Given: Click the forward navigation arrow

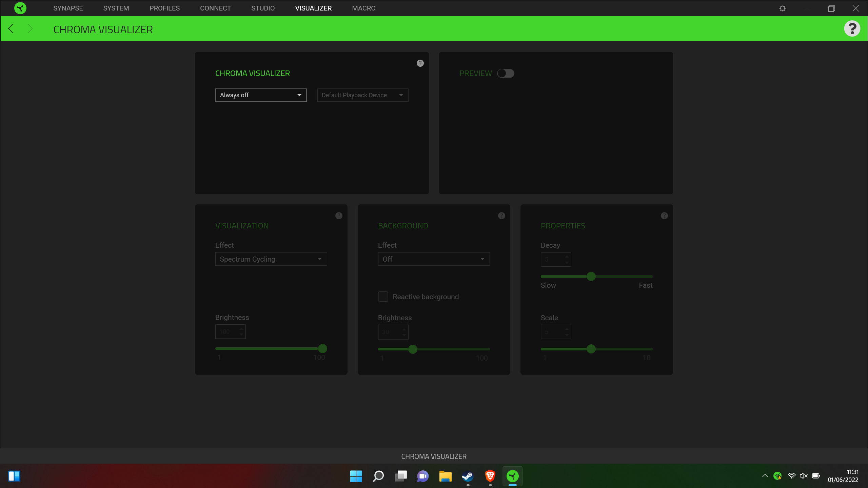Looking at the screenshot, I should pyautogui.click(x=31, y=28).
